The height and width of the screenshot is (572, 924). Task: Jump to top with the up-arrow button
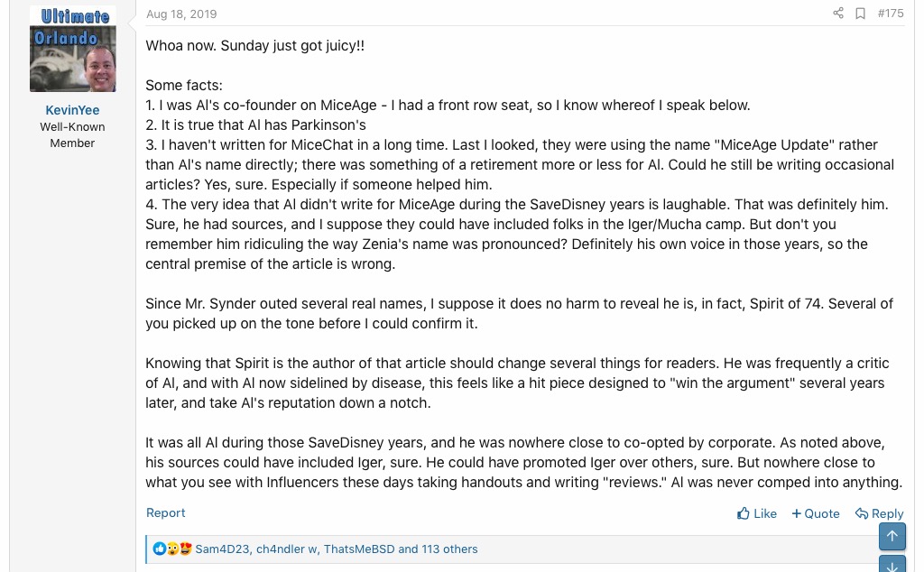[892, 537]
